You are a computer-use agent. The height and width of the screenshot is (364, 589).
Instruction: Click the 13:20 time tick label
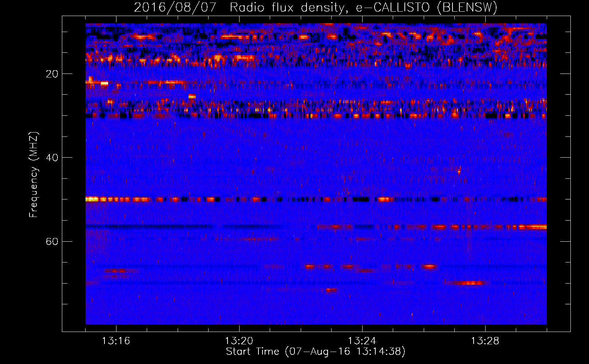[x=239, y=341]
